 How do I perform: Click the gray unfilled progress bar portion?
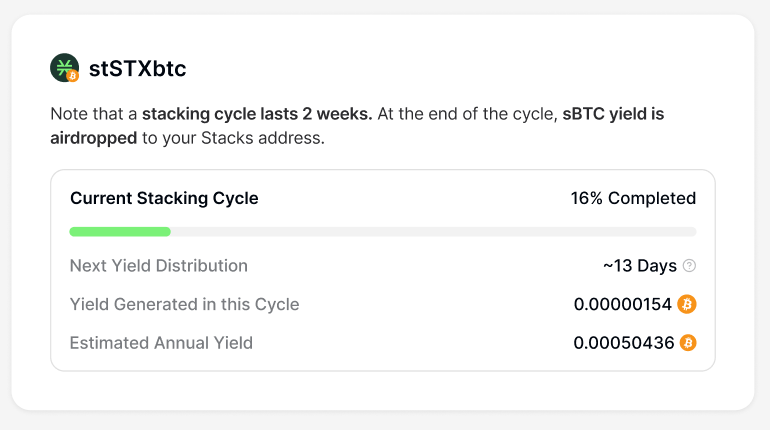pos(432,232)
